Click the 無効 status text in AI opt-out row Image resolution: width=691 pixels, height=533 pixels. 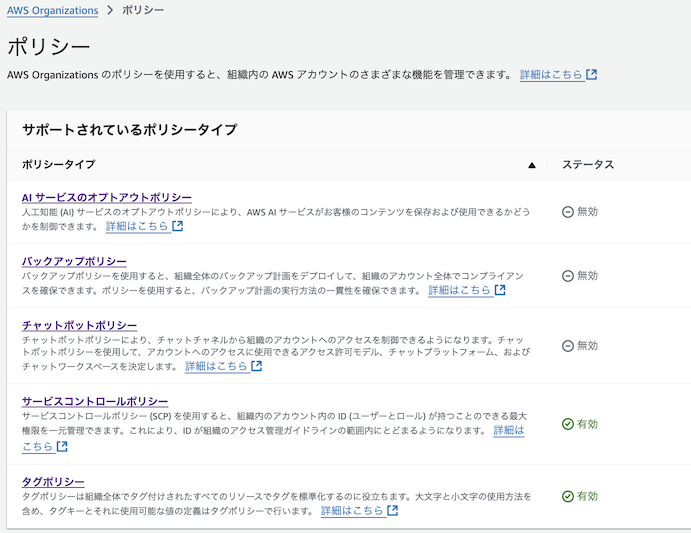pyautogui.click(x=587, y=212)
